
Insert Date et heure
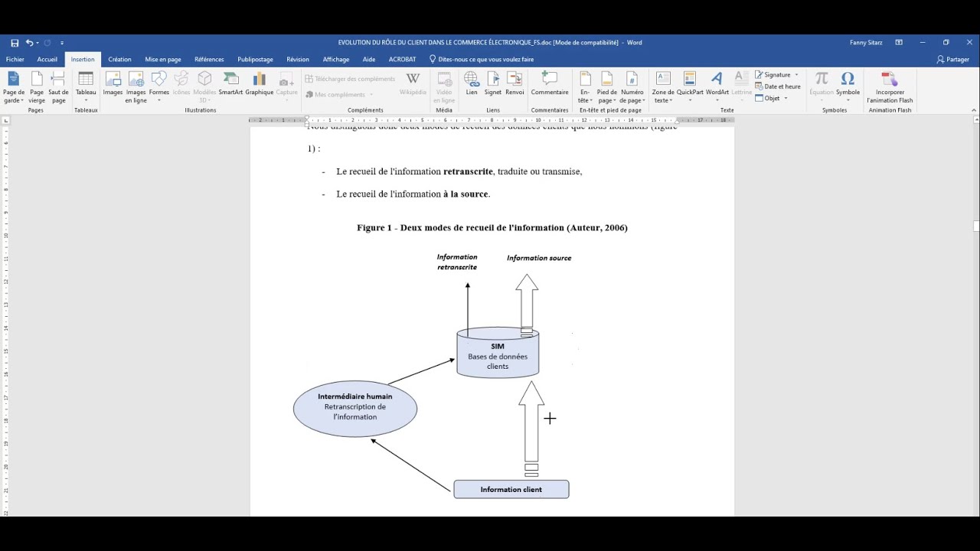click(x=778, y=86)
